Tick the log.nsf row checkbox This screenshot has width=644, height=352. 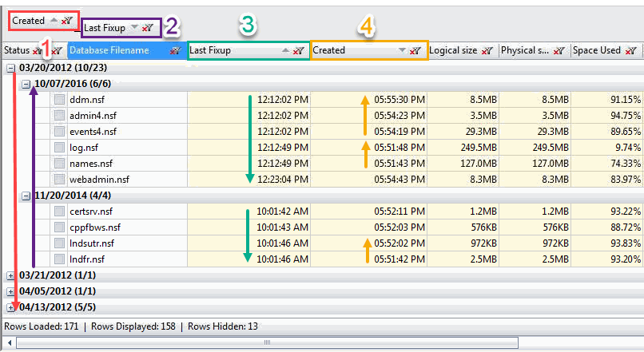coord(60,148)
